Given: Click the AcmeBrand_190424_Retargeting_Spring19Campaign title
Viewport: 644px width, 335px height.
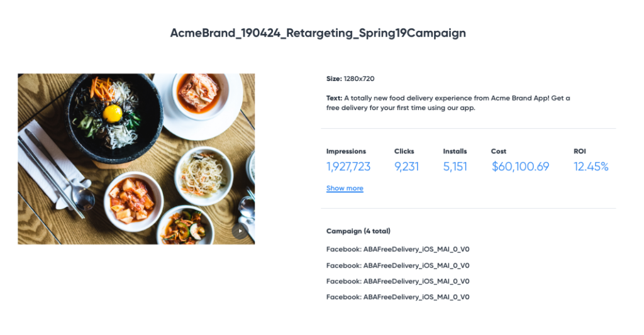Looking at the screenshot, I should 318,33.
